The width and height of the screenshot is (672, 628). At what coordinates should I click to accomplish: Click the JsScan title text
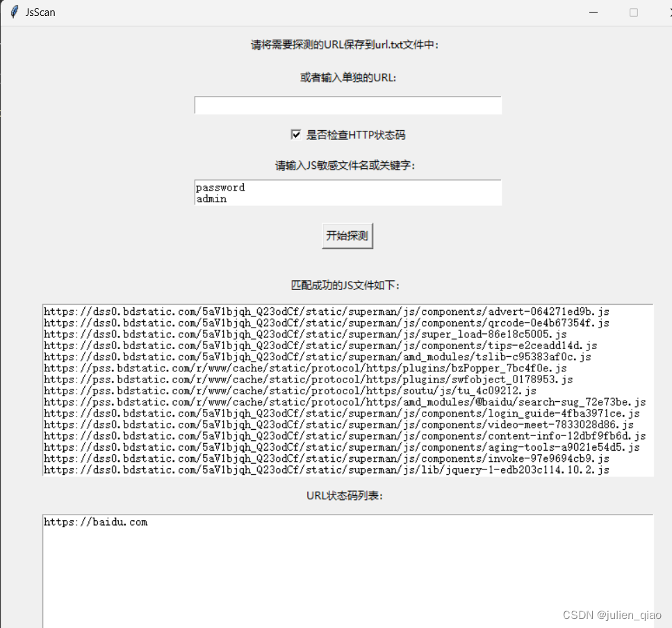39,12
